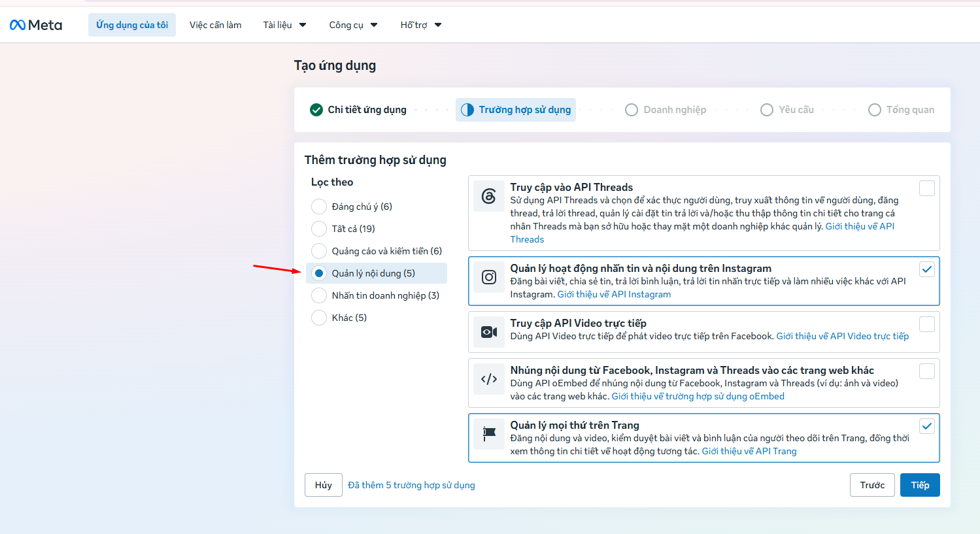Image resolution: width=980 pixels, height=534 pixels.
Task: Click the Truy cập vào API Threads title
Action: 571,188
